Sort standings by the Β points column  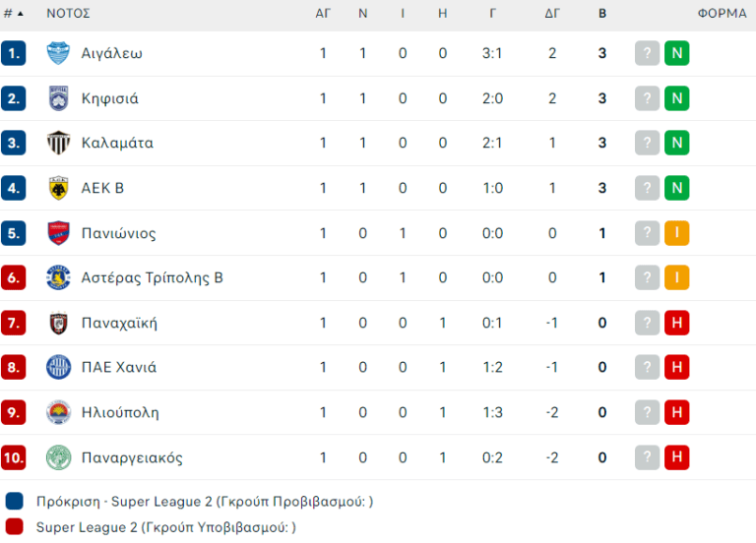pyautogui.click(x=602, y=14)
